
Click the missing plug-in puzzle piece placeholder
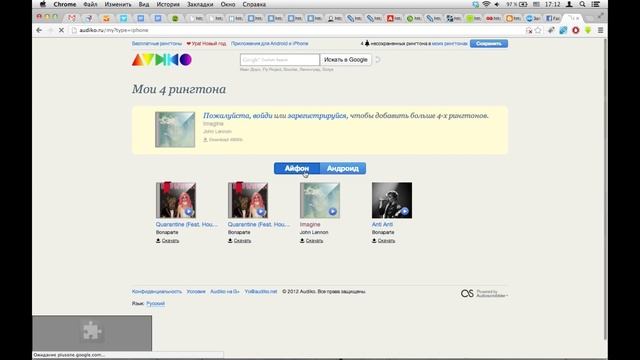pos(92,331)
